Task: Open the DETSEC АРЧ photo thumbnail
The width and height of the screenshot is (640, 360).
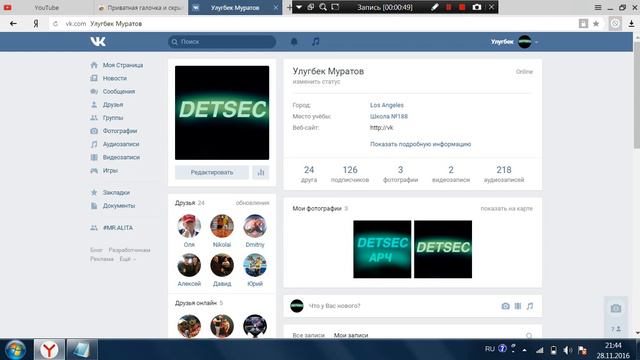Action: tap(382, 249)
